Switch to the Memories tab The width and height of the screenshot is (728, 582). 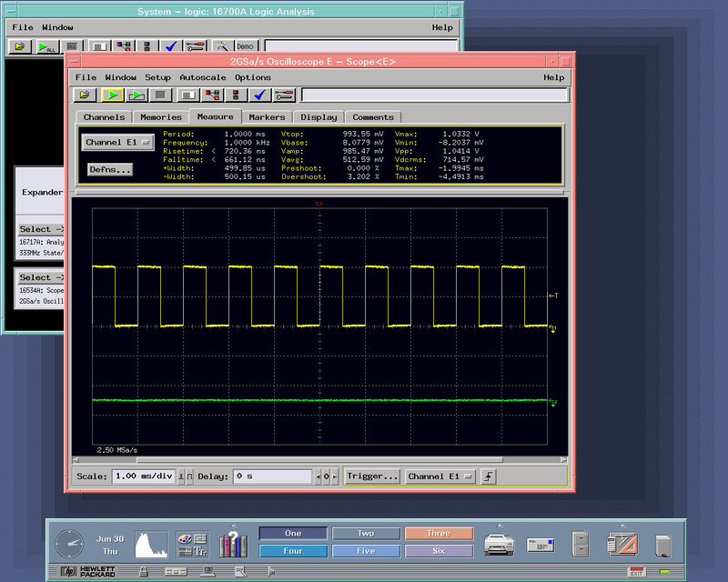click(x=161, y=117)
